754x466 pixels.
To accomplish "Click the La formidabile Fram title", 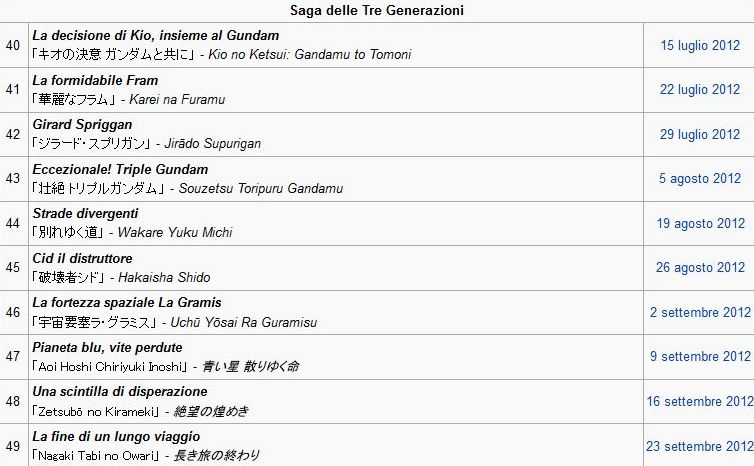I will (95, 80).
